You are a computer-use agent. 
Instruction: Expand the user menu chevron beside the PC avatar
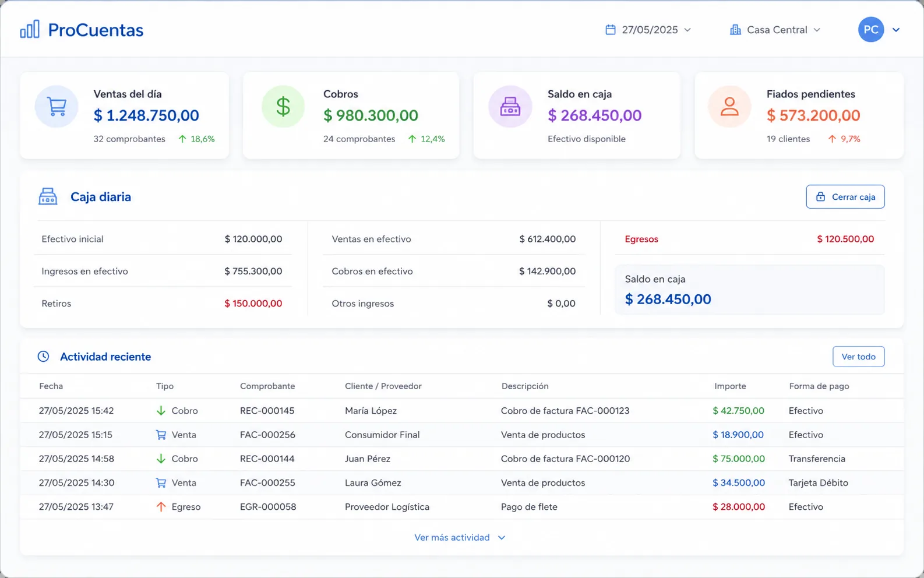coord(896,30)
